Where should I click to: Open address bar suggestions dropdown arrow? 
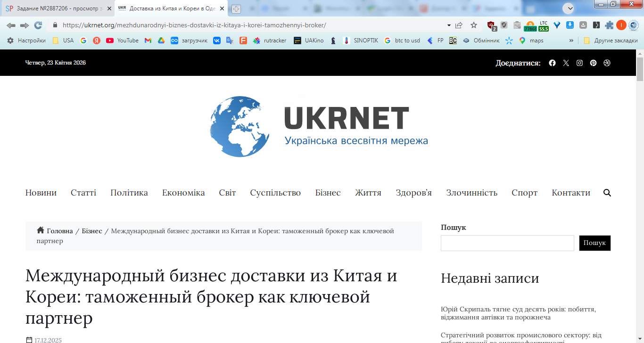(449, 25)
